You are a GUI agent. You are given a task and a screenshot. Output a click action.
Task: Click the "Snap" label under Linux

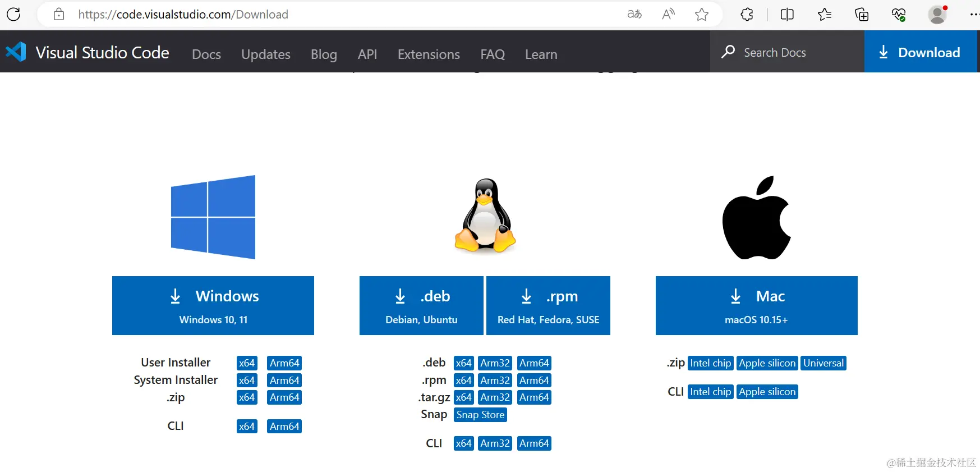[x=434, y=414]
